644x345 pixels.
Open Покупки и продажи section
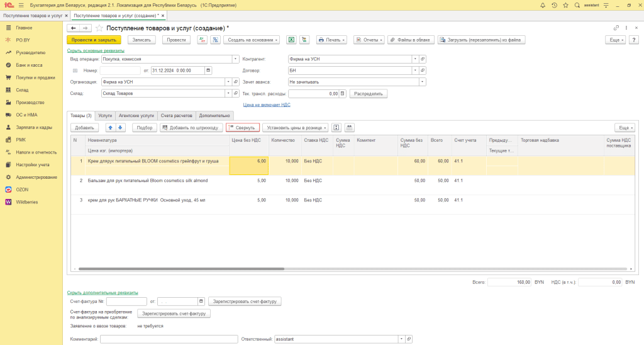(35, 77)
